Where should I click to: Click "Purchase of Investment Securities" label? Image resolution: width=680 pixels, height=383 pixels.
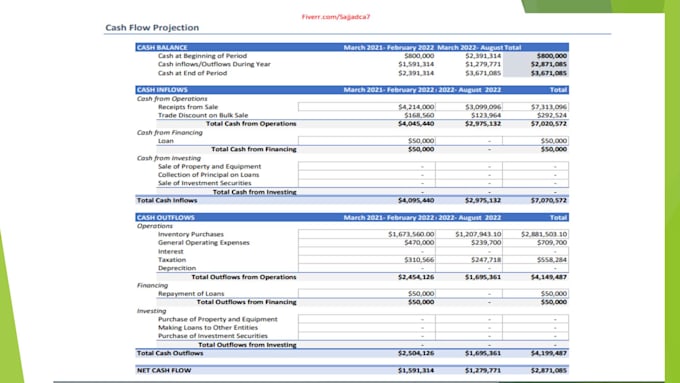tap(212, 336)
